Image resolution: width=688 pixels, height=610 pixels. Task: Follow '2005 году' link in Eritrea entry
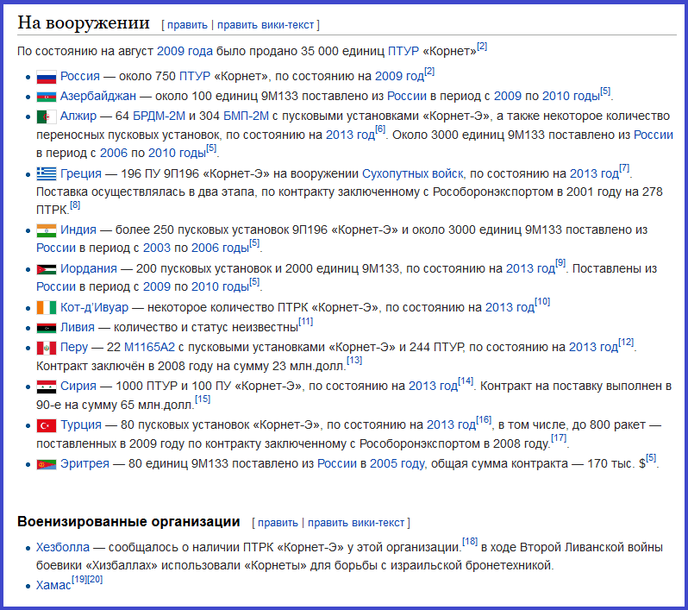[x=397, y=464]
